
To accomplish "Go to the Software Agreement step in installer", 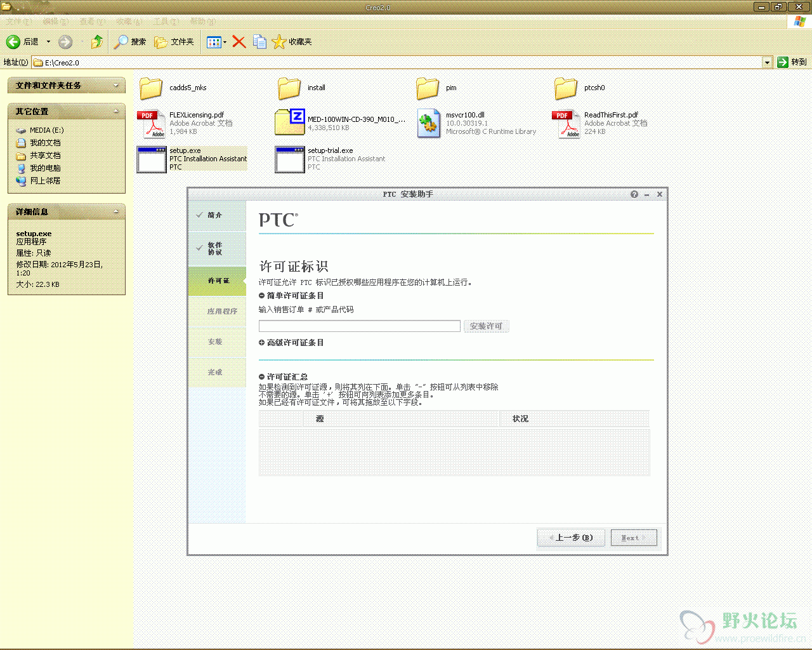I will click(217, 249).
